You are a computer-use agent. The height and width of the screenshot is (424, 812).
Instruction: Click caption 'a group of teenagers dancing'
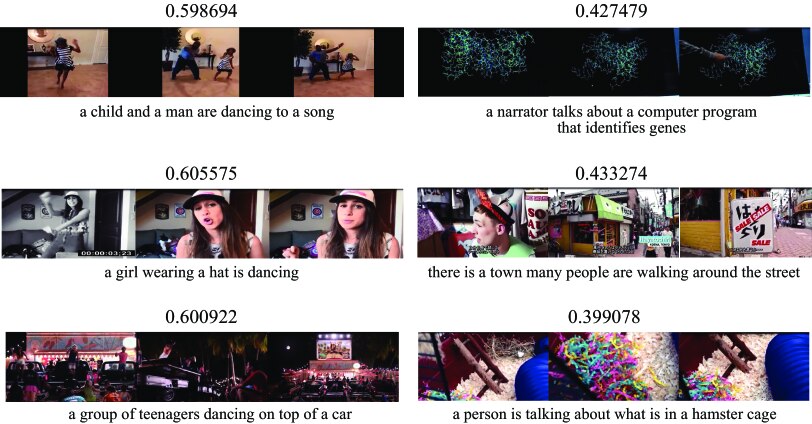(210, 414)
